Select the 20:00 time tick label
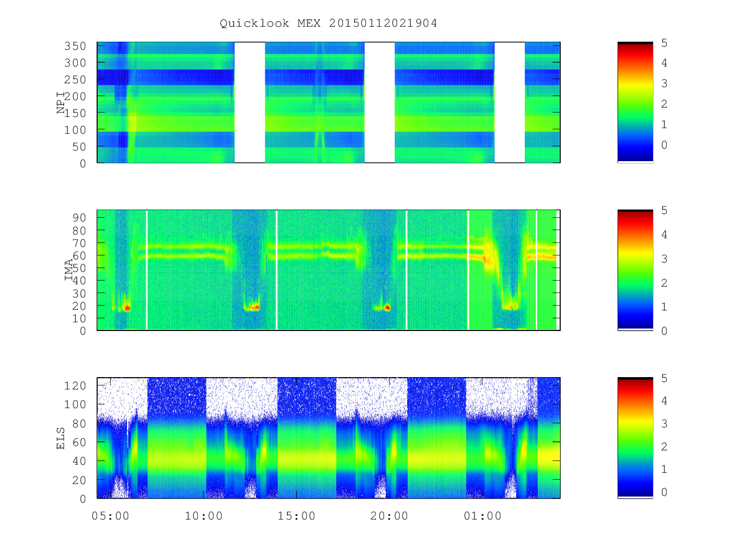 point(388,516)
